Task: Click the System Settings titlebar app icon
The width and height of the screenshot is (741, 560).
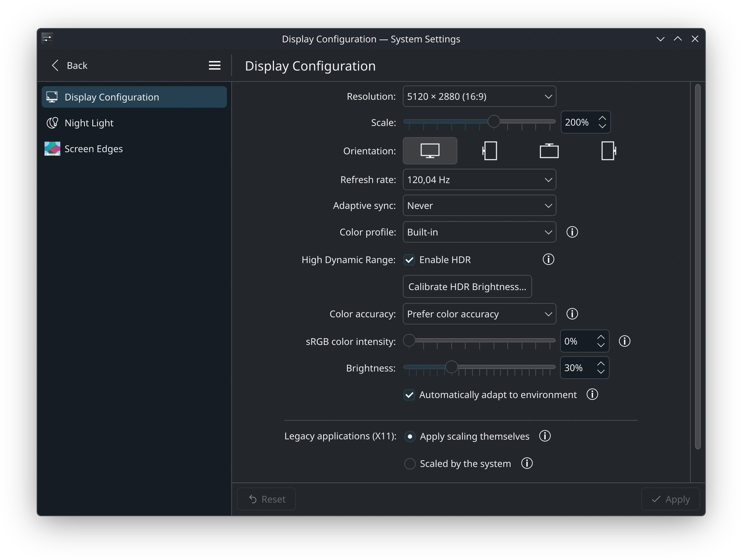Action: pyautogui.click(x=47, y=38)
